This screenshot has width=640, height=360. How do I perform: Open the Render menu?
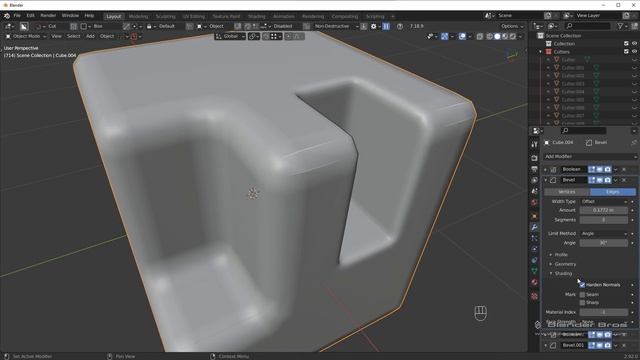point(48,16)
